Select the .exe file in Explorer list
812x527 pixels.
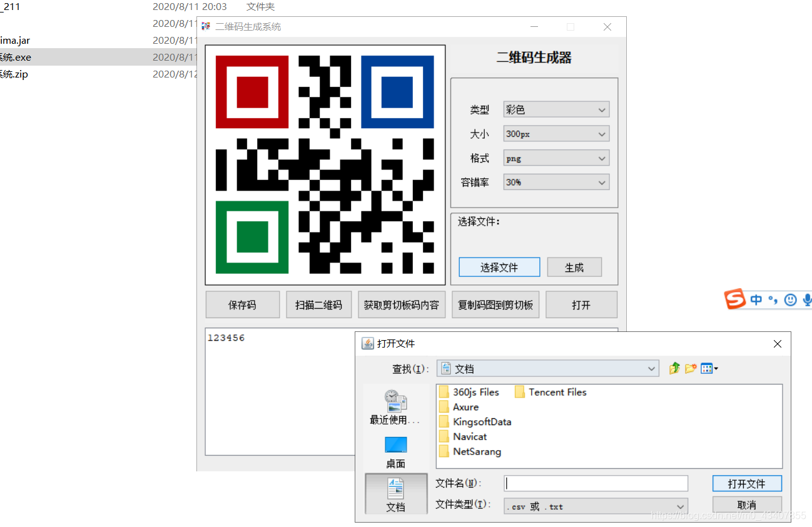coord(98,57)
